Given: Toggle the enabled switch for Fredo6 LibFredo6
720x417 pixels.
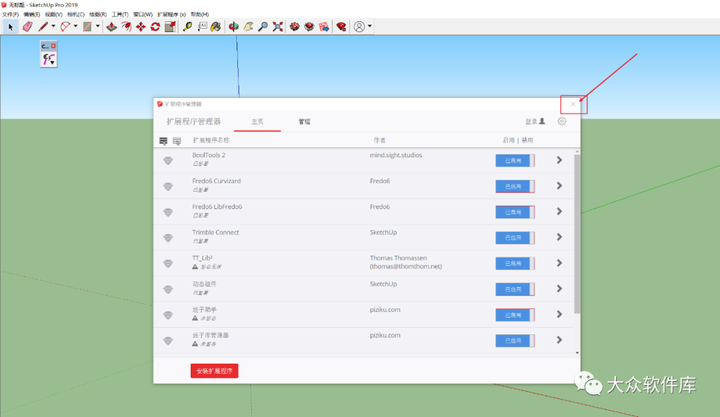Looking at the screenshot, I should click(x=515, y=212).
